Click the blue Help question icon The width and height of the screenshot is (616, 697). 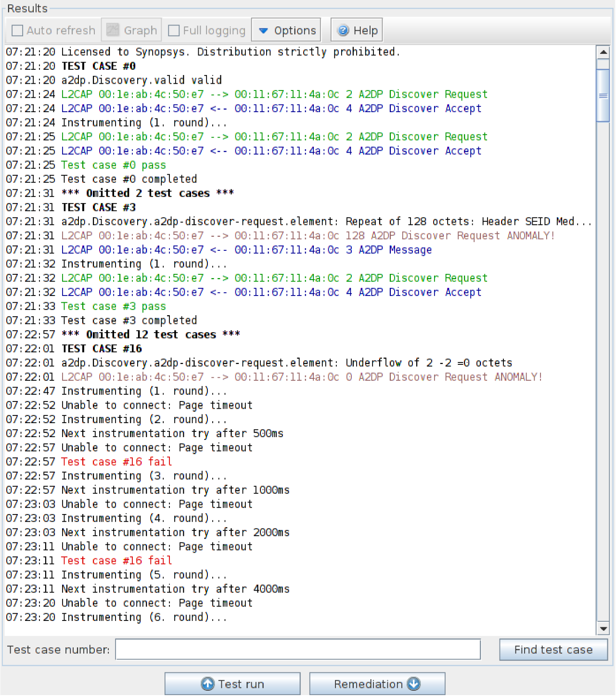pyautogui.click(x=343, y=30)
